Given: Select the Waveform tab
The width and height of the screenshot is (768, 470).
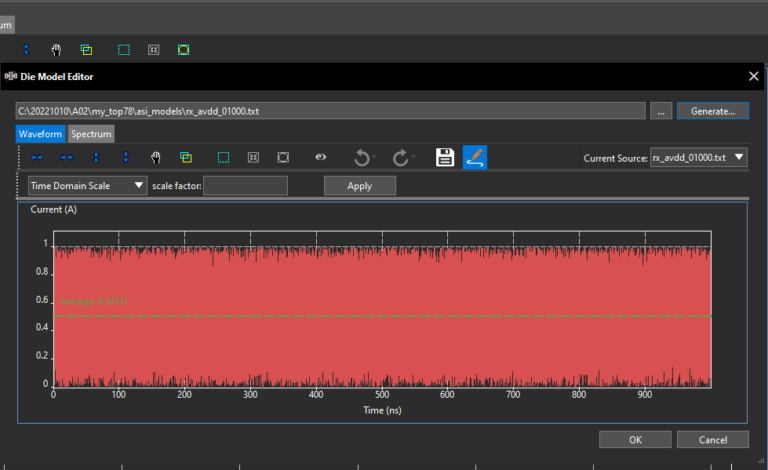Looking at the screenshot, I should (40, 134).
